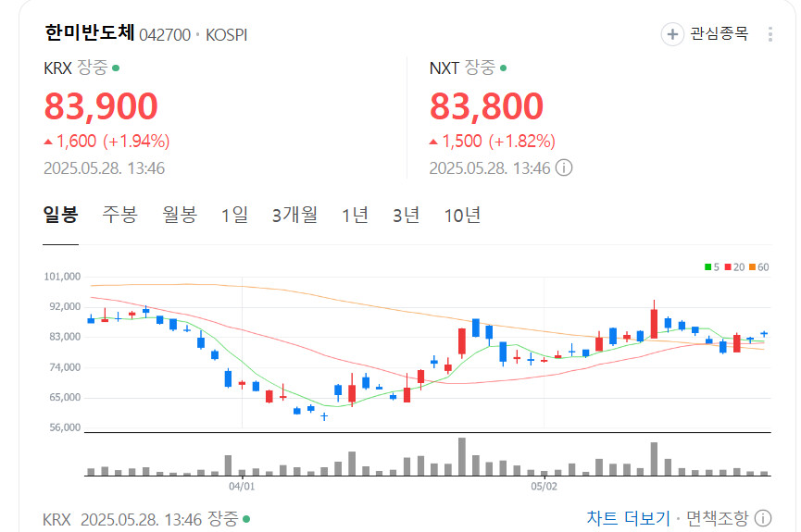Show the 3년 chart
This screenshot has height=532, width=801.
tap(407, 215)
